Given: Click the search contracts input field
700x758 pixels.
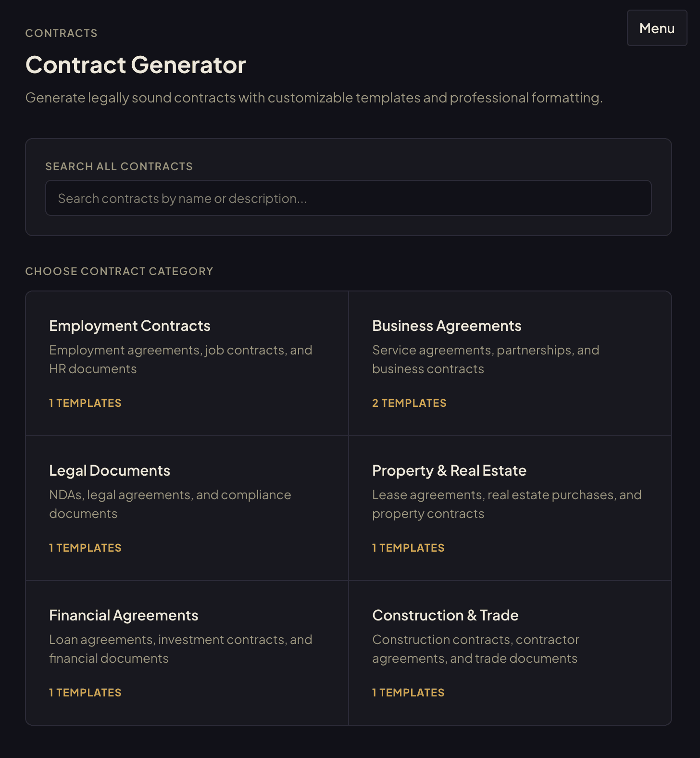Looking at the screenshot, I should [348, 198].
